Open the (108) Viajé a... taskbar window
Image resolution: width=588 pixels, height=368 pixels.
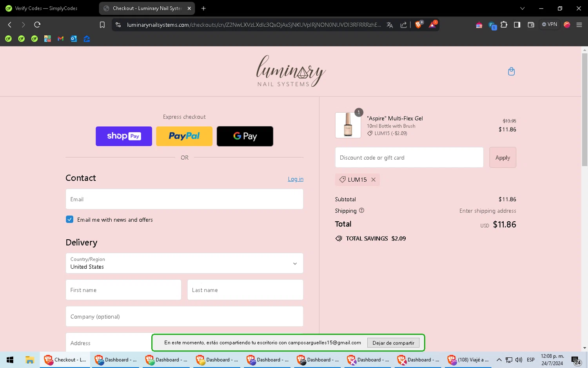click(x=468, y=360)
